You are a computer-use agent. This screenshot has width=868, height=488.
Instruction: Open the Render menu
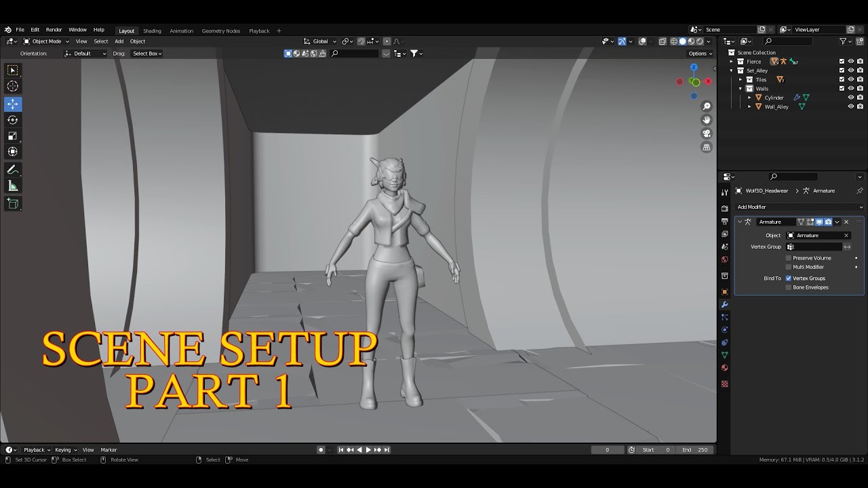(54, 30)
